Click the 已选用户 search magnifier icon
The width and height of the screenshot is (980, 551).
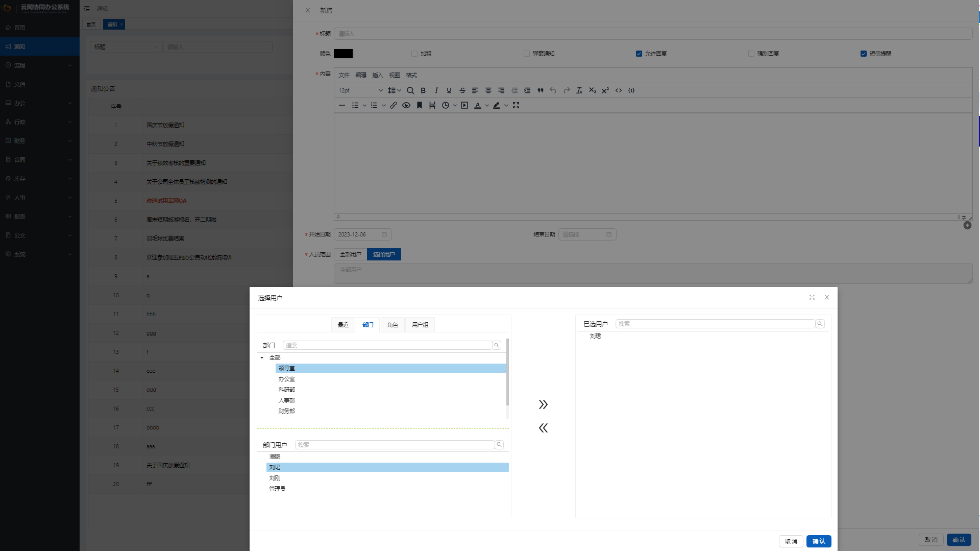coord(820,324)
